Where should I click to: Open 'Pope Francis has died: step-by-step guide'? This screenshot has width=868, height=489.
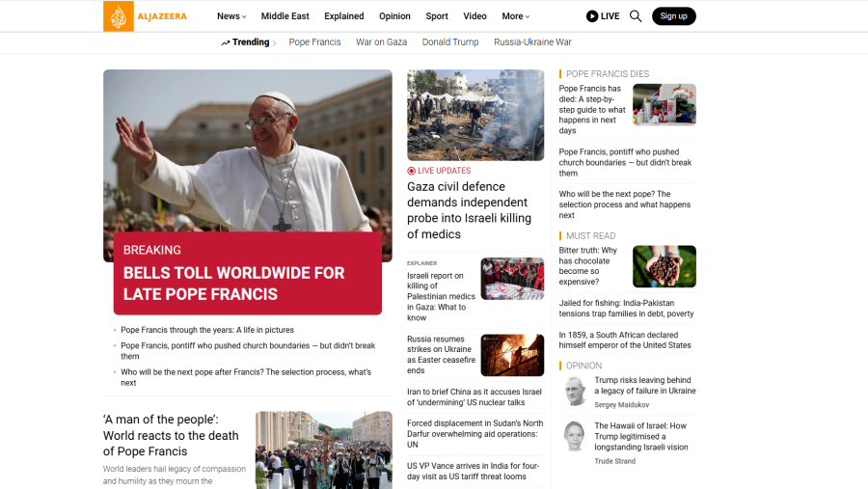592,109
